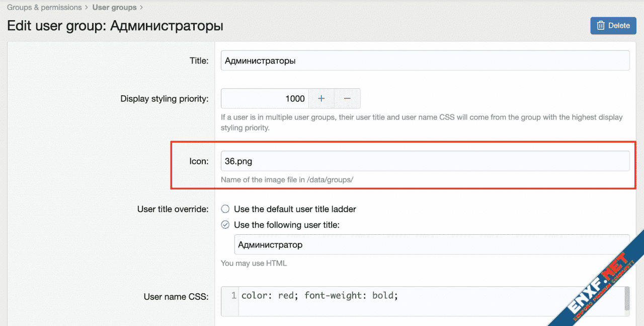Click the 'Display styling priority:' label
This screenshot has height=326, width=644.
[164, 99]
